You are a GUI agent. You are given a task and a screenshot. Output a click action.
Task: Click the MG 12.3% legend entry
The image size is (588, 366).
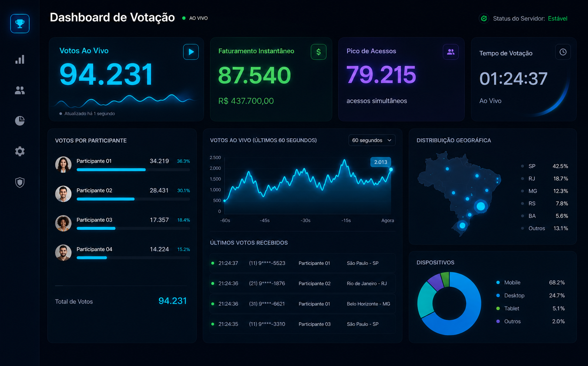[544, 191]
